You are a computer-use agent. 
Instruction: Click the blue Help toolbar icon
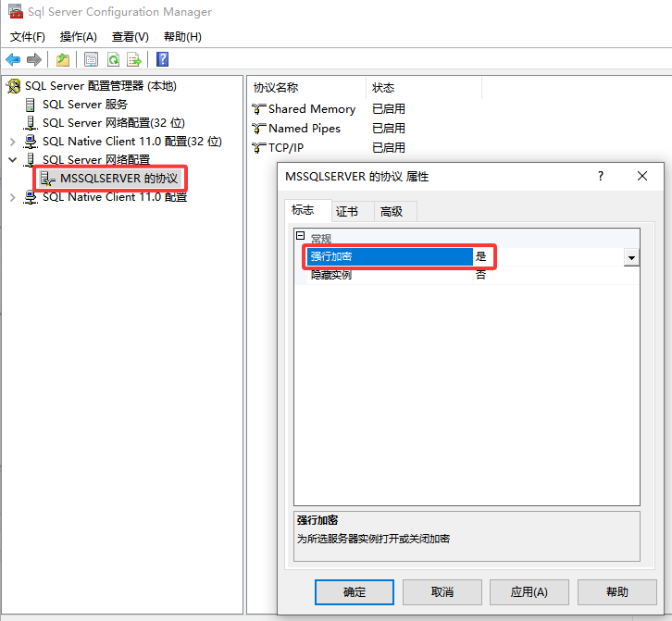pos(162,60)
